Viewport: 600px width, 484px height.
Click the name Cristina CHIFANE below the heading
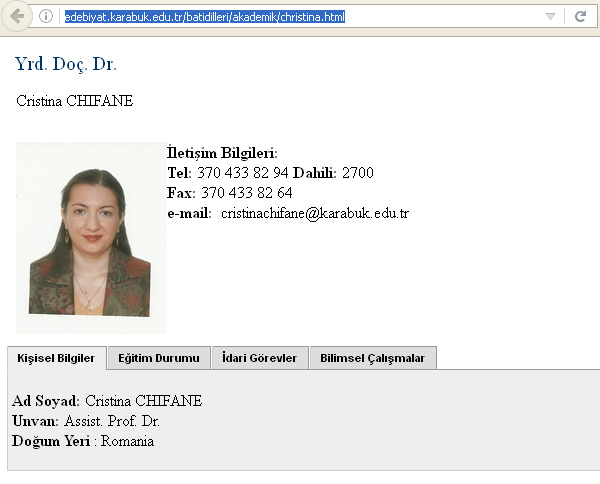click(x=74, y=101)
